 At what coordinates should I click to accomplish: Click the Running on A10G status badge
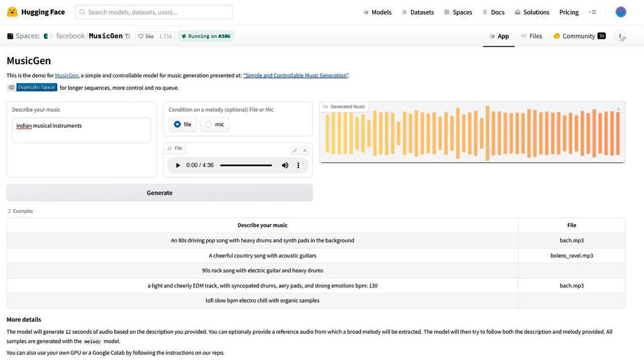click(x=206, y=36)
